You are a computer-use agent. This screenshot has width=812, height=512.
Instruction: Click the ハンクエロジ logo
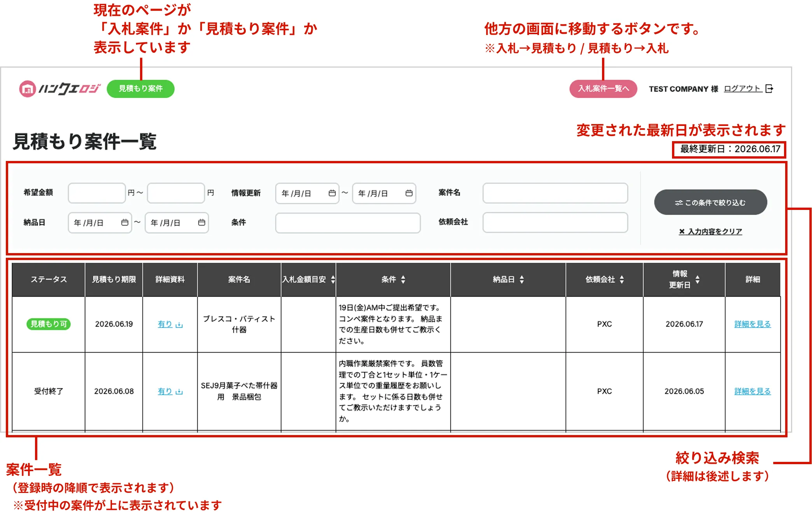(x=59, y=89)
